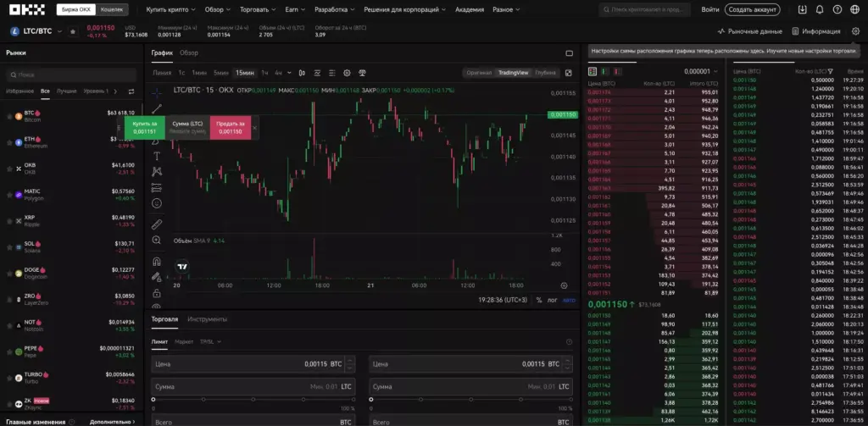The image size is (868, 426).
Task: Add LTC/BTC to favorites star
Action: click(x=73, y=31)
